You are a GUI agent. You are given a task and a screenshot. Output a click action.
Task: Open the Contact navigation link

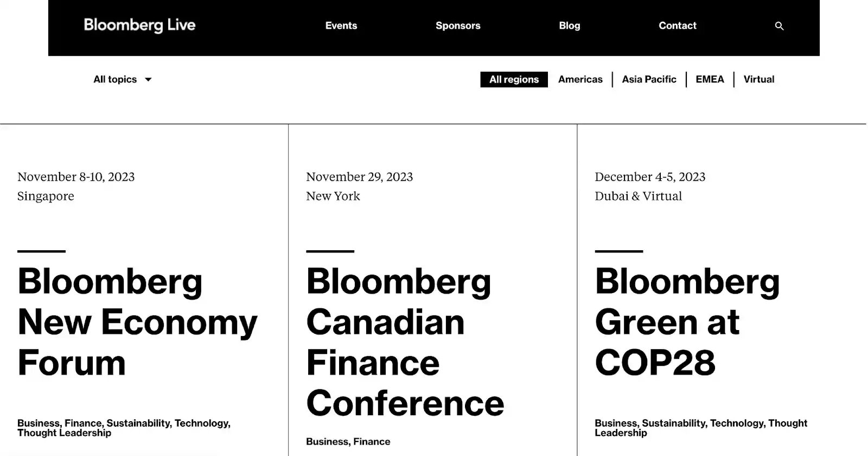[677, 26]
